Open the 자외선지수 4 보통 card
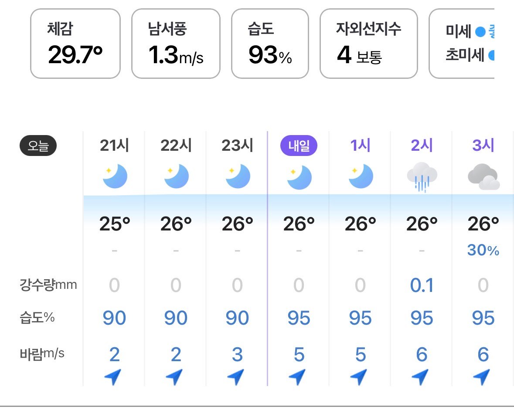Image resolution: width=514 pixels, height=420 pixels. [369, 44]
